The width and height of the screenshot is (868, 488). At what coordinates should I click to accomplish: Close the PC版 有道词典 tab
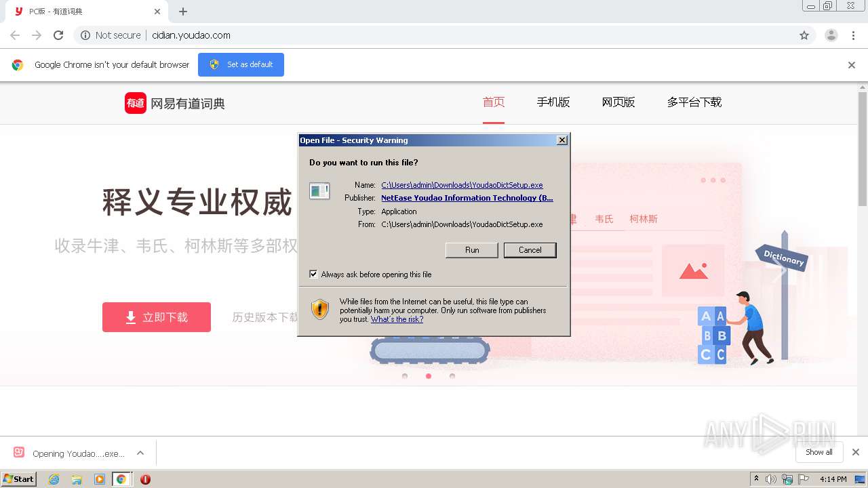click(x=157, y=12)
